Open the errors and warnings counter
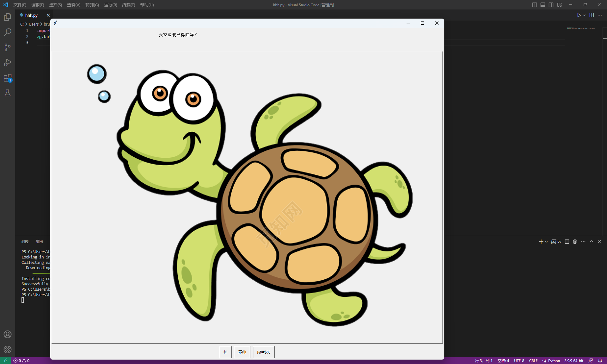This screenshot has width=607, height=364. tap(21, 361)
